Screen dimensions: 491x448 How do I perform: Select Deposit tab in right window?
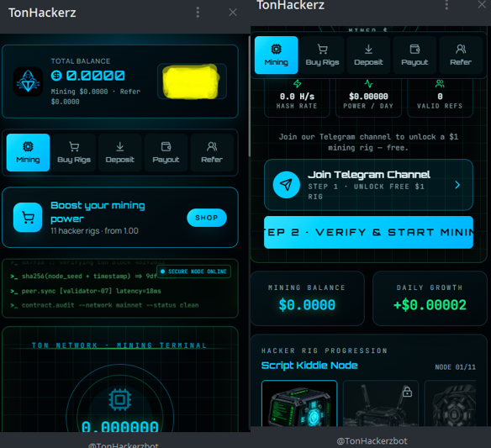[x=368, y=55]
